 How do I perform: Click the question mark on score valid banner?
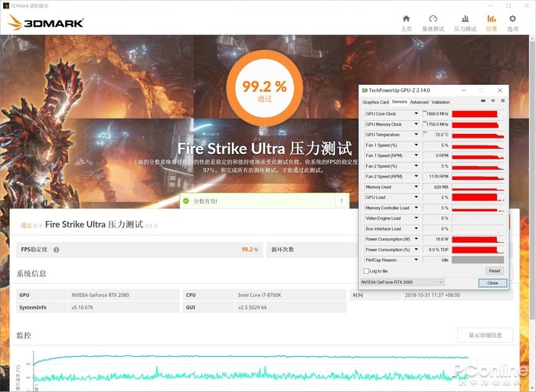click(x=341, y=201)
